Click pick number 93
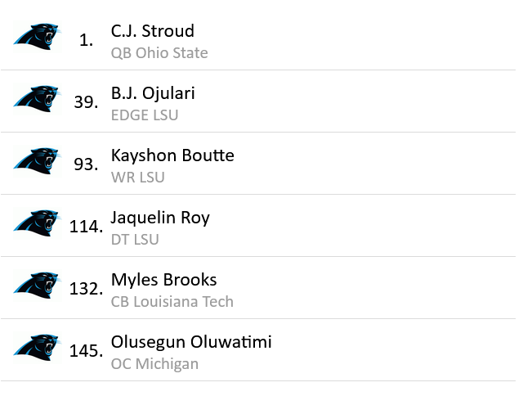 pos(86,164)
